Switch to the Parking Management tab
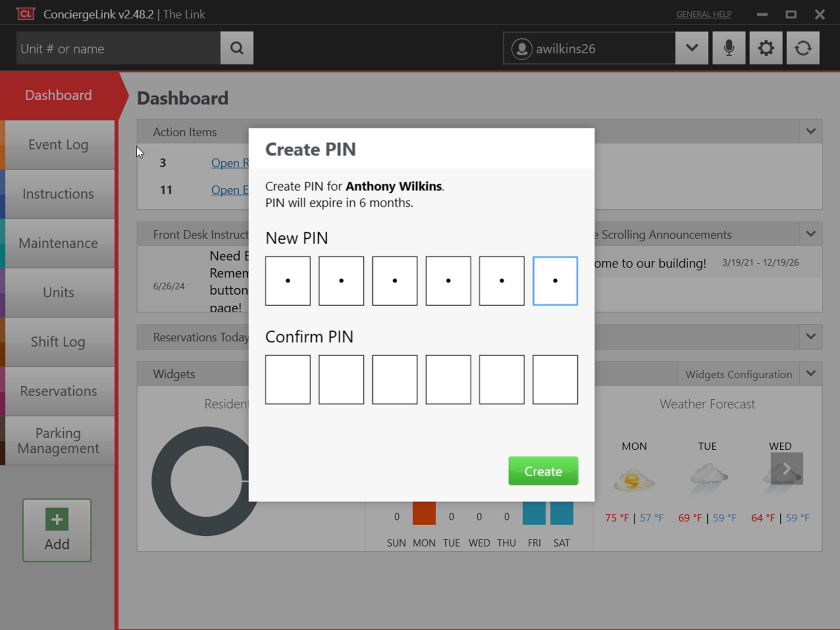 pyautogui.click(x=59, y=440)
